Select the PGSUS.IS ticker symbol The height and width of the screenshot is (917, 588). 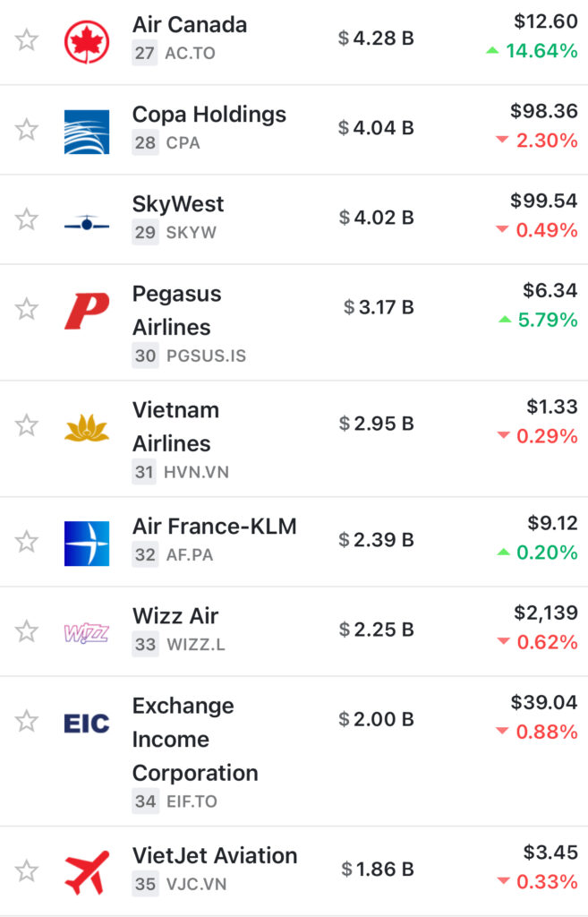(x=207, y=356)
